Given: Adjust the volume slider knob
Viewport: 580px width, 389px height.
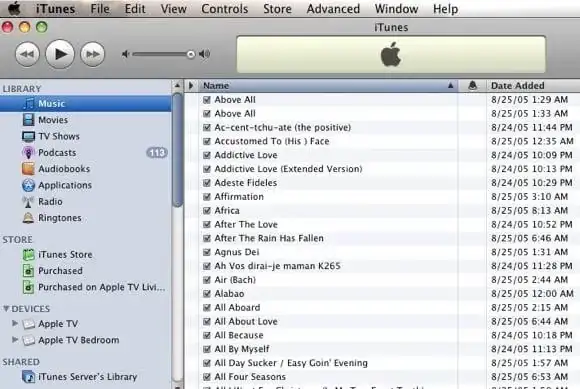Looking at the screenshot, I should point(190,55).
